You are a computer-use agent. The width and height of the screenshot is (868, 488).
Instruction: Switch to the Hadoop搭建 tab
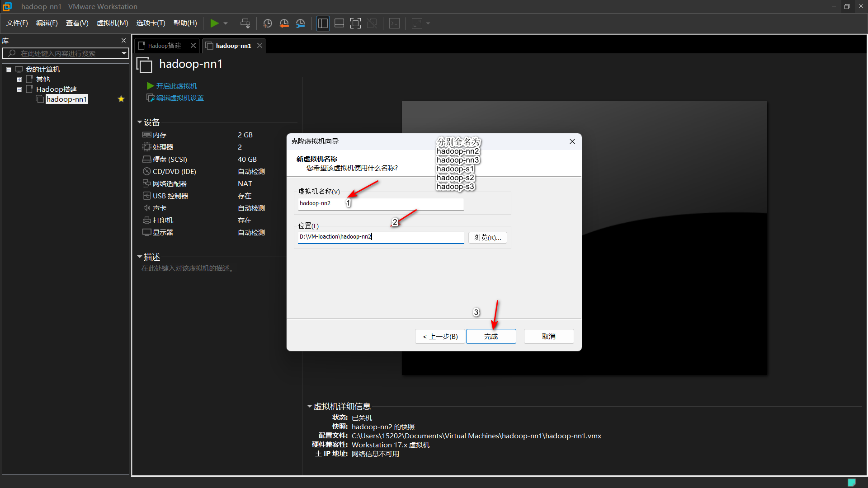tap(165, 46)
